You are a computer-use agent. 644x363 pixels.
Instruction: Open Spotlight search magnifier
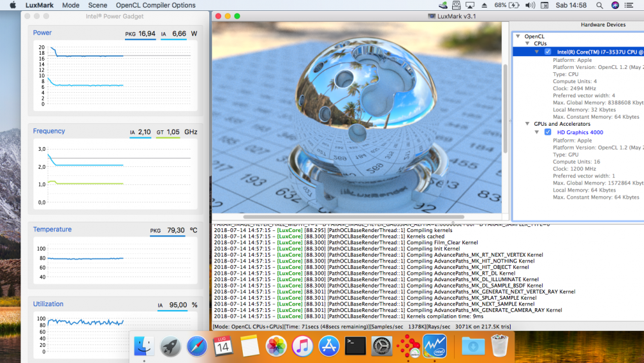[600, 5]
